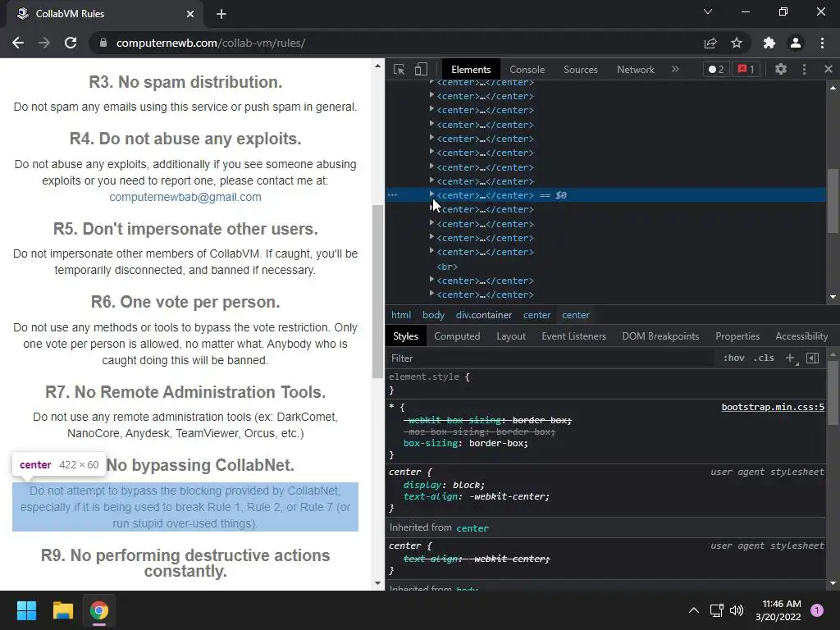
Task: Open DevTools settings gear
Action: click(781, 69)
